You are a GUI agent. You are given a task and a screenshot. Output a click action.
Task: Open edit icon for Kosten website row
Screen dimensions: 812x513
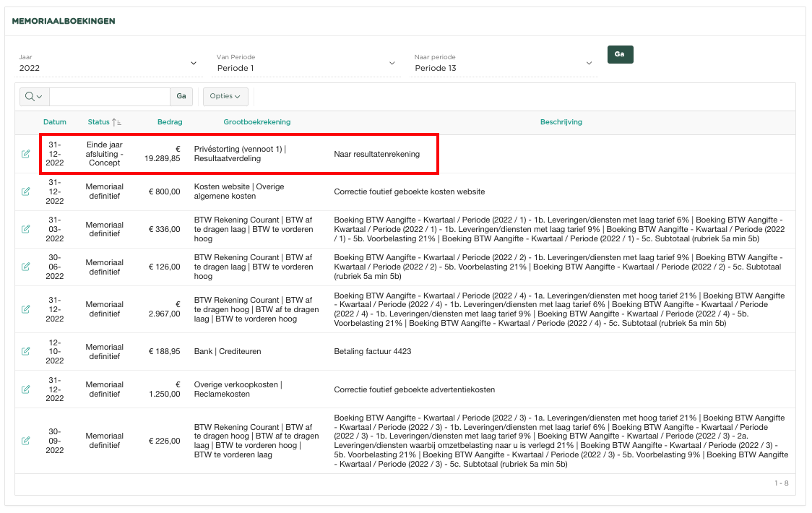(26, 191)
